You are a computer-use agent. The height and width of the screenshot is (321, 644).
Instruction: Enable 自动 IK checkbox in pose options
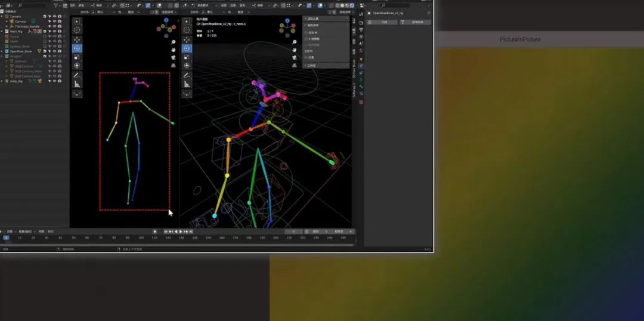click(306, 32)
